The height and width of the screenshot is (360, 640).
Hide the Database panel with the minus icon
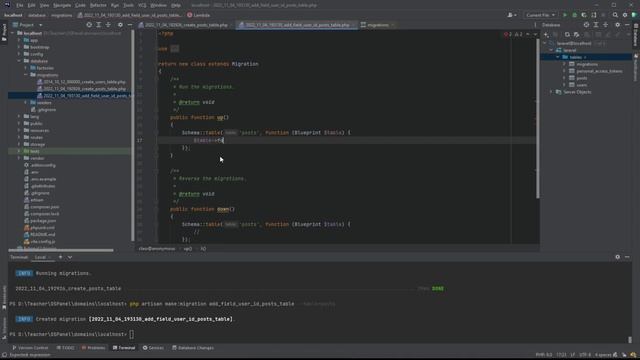(x=627, y=25)
